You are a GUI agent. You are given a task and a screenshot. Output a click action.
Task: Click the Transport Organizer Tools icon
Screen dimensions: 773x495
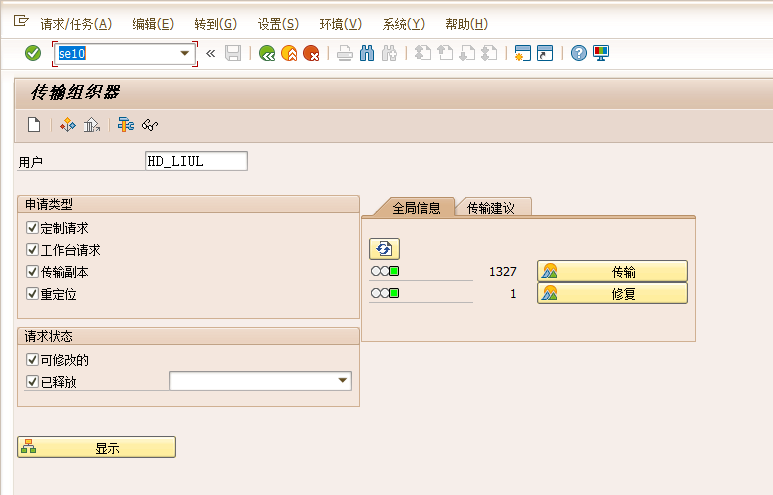tap(126, 125)
